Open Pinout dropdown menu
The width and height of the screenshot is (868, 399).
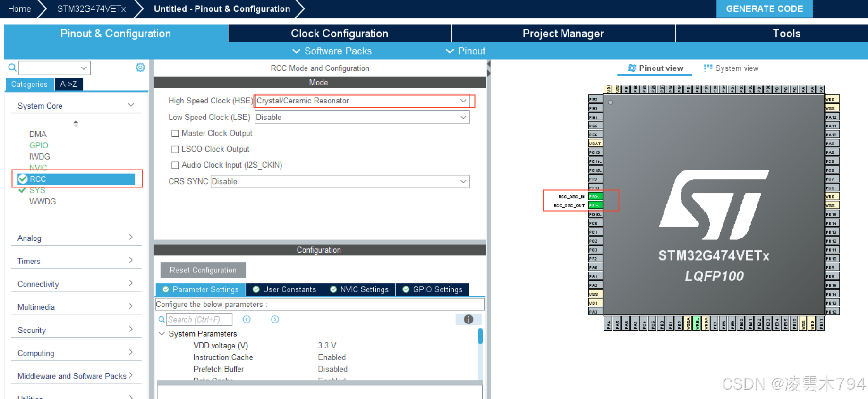click(x=466, y=51)
